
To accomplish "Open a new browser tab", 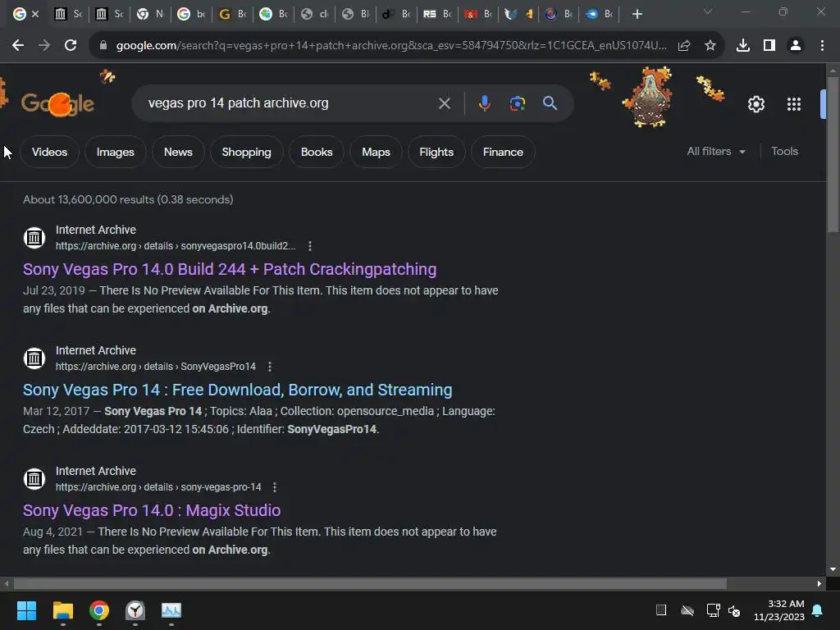I will [x=637, y=15].
